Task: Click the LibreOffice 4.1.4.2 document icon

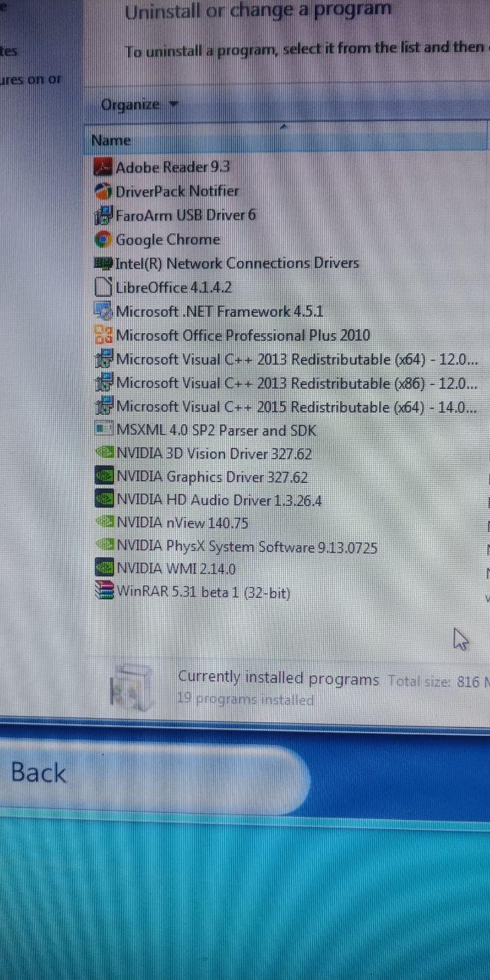Action: point(103,287)
